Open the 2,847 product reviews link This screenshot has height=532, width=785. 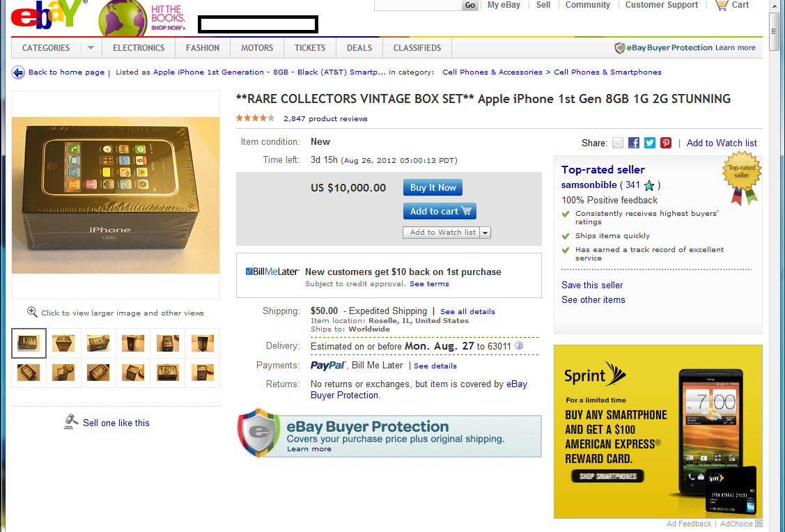pos(325,118)
